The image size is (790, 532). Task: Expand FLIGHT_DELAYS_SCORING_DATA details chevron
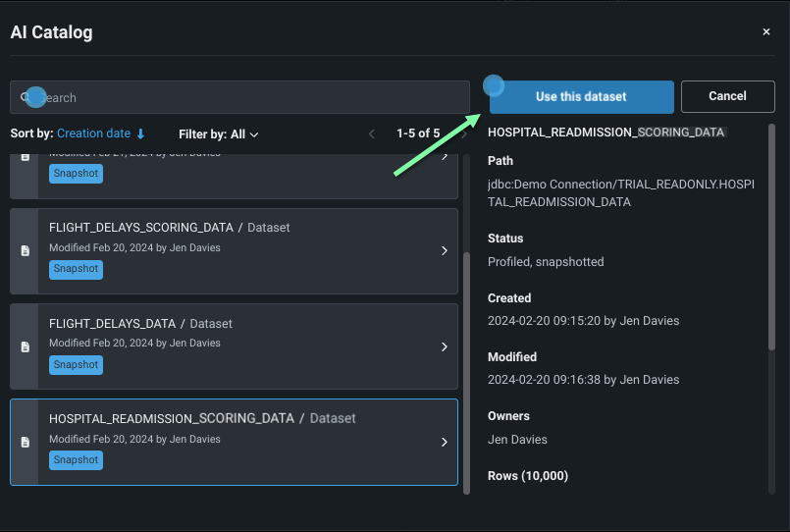coord(444,251)
